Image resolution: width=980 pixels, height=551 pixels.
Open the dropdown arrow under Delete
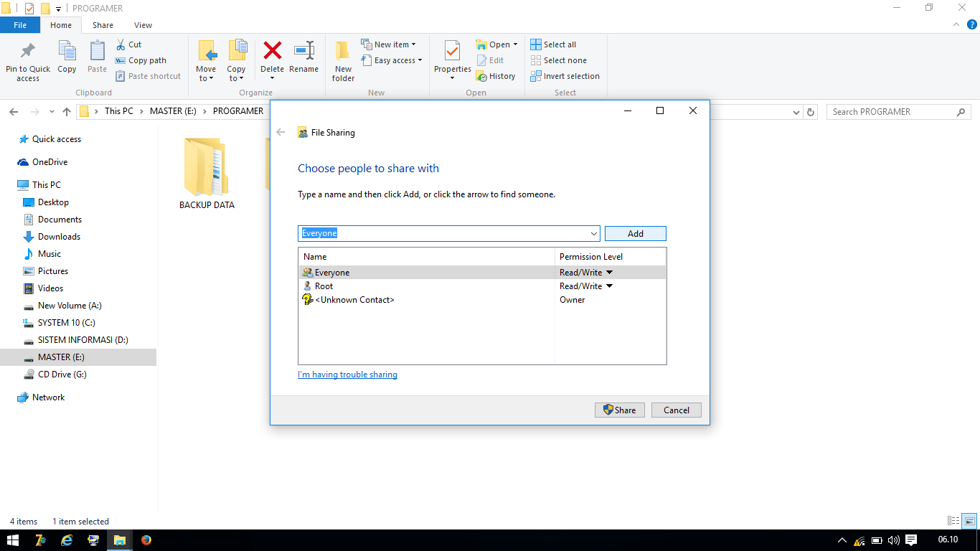pos(272,78)
